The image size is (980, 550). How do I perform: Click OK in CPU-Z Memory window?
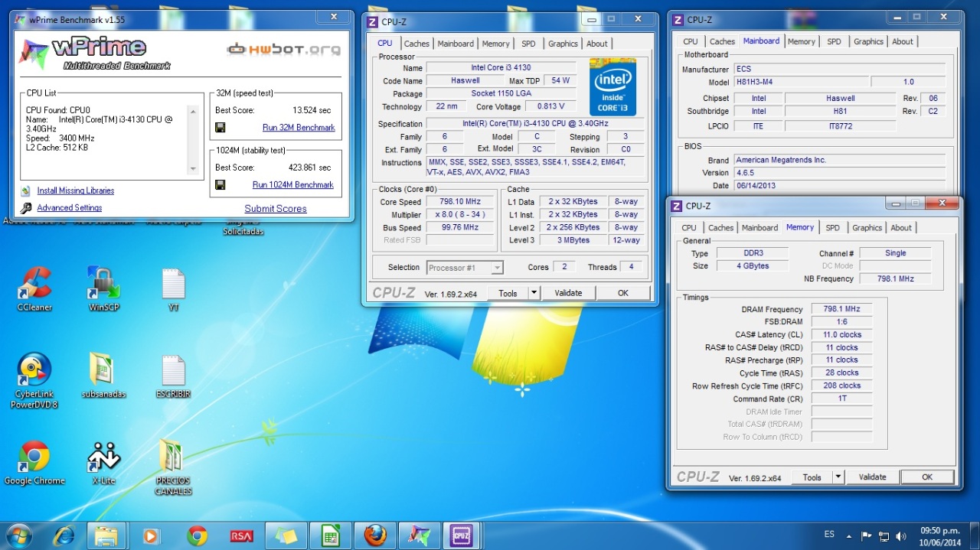click(x=927, y=477)
